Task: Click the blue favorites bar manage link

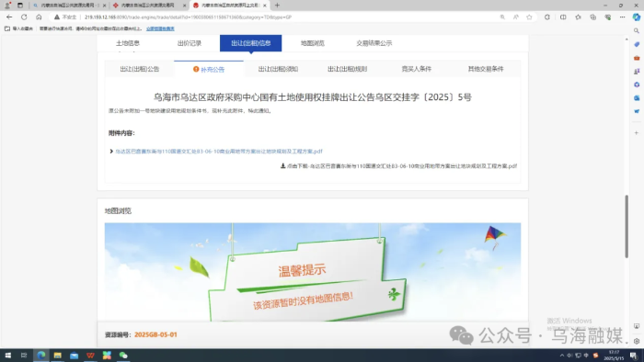Action: click(160, 28)
